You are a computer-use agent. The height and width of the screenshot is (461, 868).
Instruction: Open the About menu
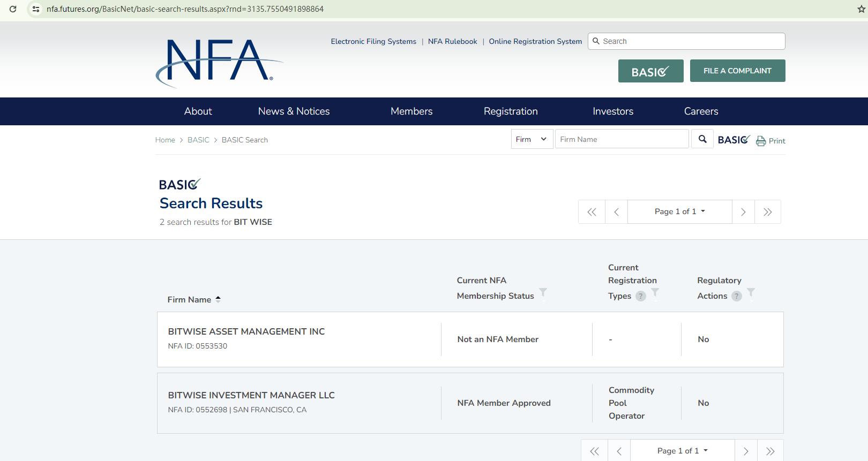pos(198,111)
